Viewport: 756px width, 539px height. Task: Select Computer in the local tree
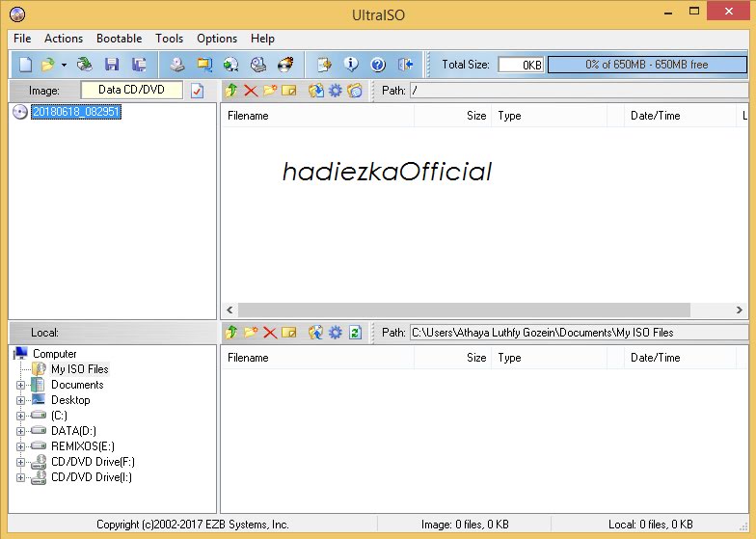click(x=54, y=354)
